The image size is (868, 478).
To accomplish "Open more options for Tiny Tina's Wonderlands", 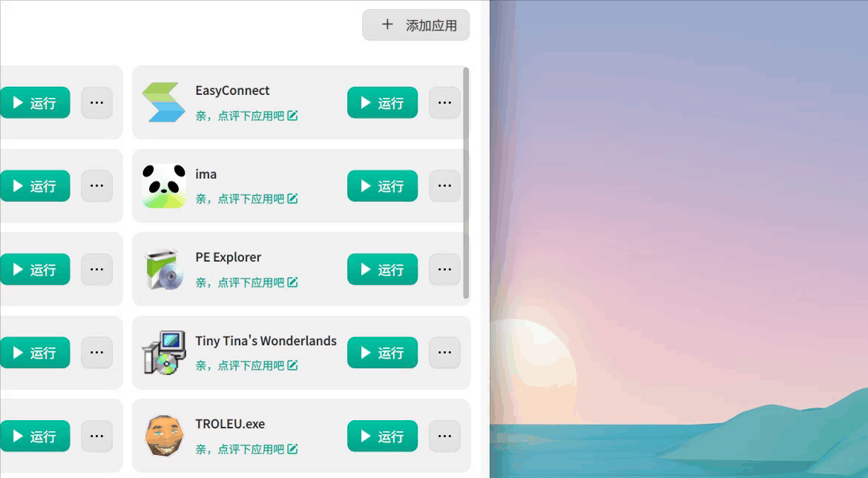I will (444, 353).
